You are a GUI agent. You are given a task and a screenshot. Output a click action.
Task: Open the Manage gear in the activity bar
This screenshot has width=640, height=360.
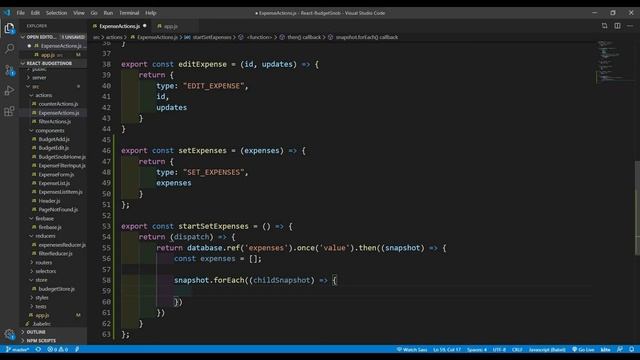9,335
